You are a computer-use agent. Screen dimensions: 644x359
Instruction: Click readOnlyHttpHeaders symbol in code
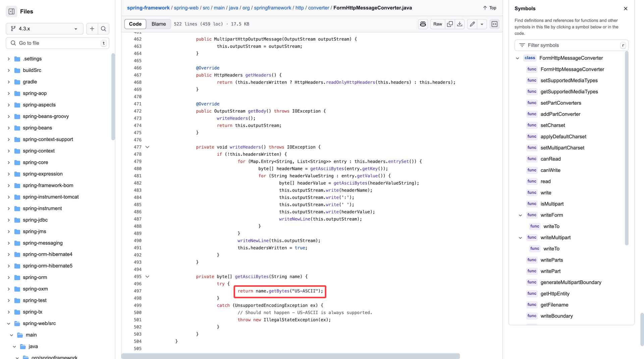pyautogui.click(x=351, y=82)
